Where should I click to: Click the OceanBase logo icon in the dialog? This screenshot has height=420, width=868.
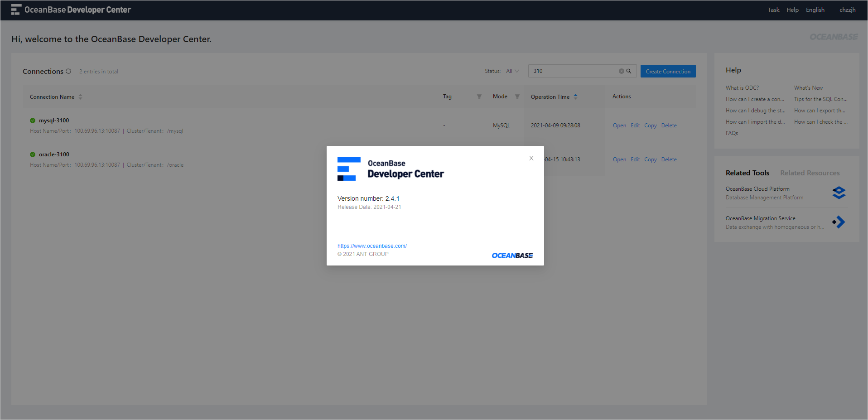coord(349,169)
